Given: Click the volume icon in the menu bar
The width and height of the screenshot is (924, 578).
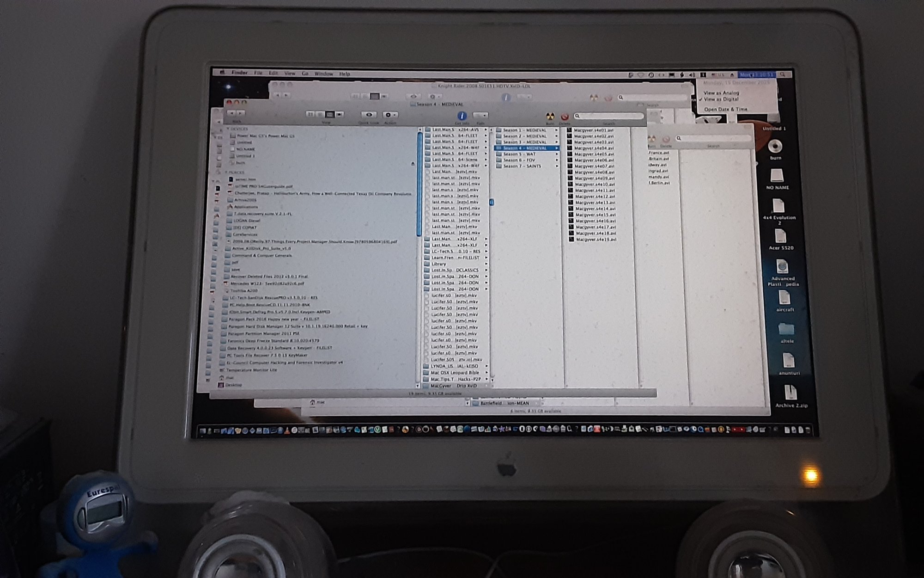Looking at the screenshot, I should tap(692, 74).
